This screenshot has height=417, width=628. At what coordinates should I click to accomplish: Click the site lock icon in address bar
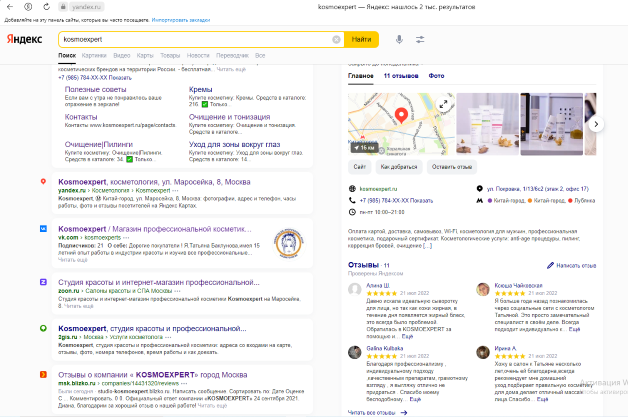[x=63, y=7]
